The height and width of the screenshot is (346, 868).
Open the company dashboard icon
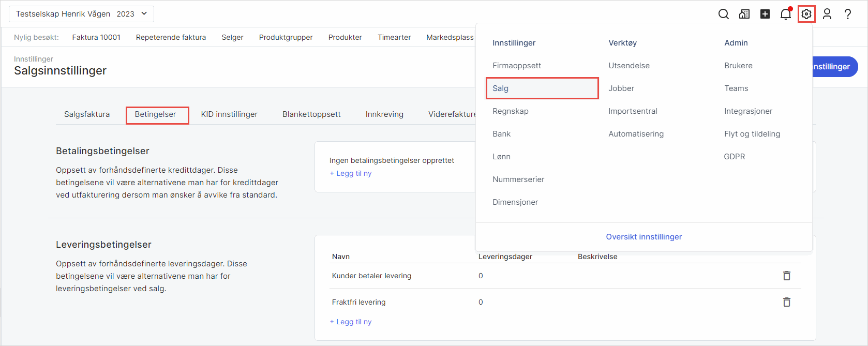click(x=744, y=14)
